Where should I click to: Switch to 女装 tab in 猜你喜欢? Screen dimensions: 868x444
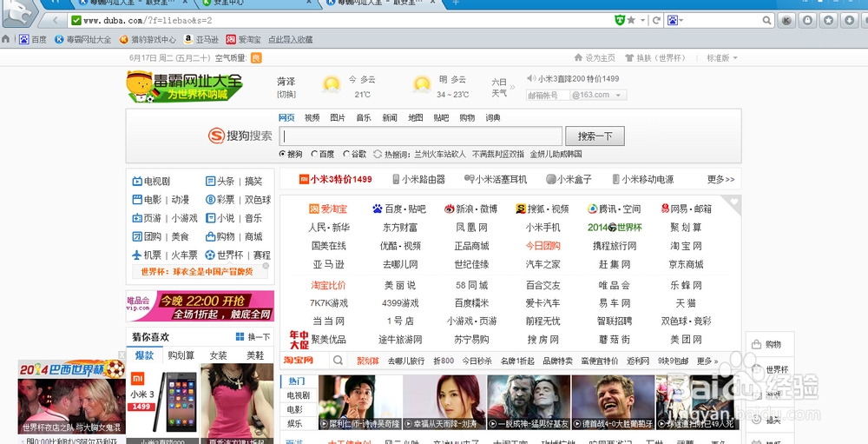(x=218, y=355)
